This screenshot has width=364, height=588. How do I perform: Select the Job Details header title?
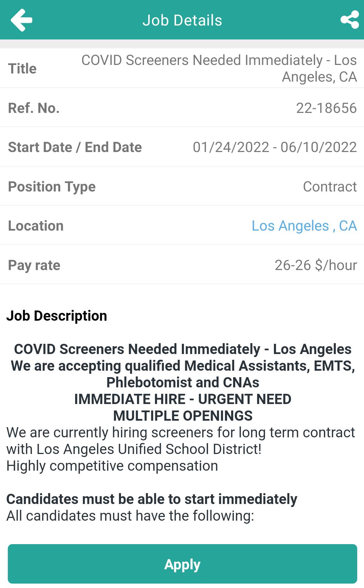pyautogui.click(x=182, y=20)
